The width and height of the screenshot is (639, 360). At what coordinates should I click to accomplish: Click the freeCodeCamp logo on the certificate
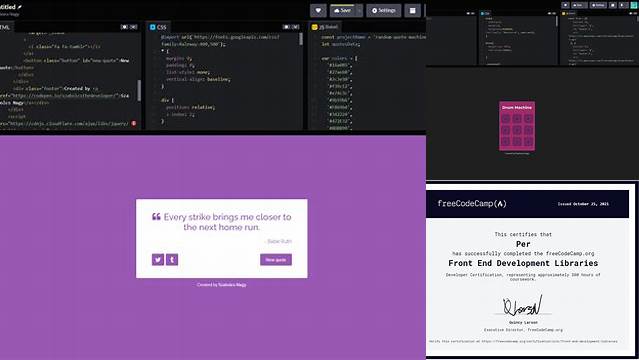472,203
